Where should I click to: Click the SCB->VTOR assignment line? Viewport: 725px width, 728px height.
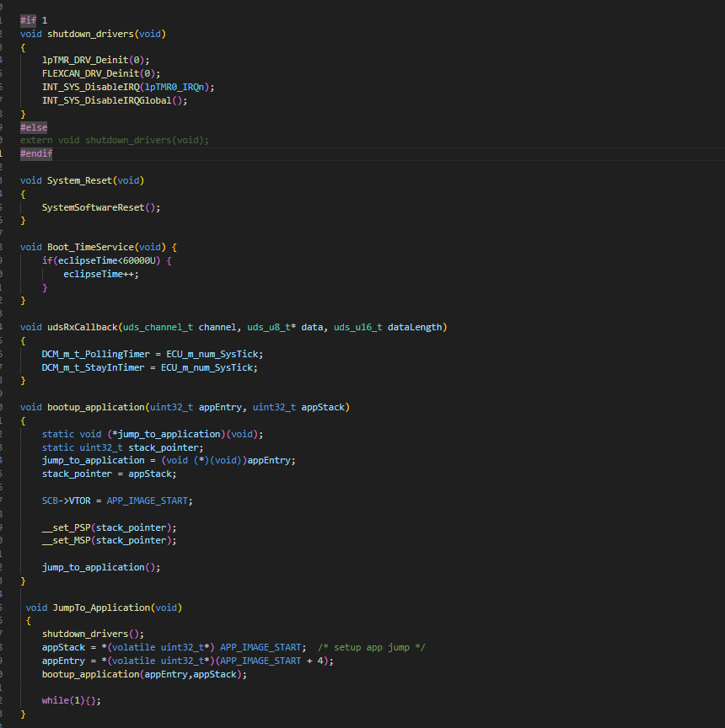click(x=116, y=500)
